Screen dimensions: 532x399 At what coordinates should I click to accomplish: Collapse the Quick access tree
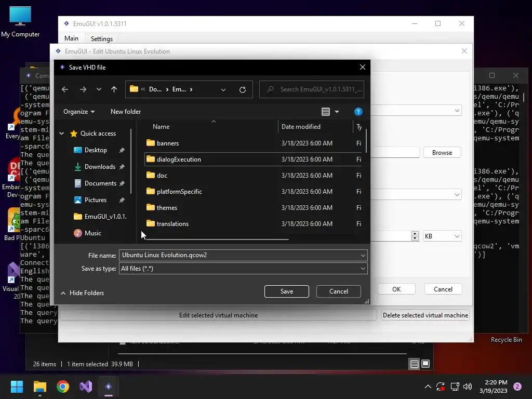pos(62,134)
